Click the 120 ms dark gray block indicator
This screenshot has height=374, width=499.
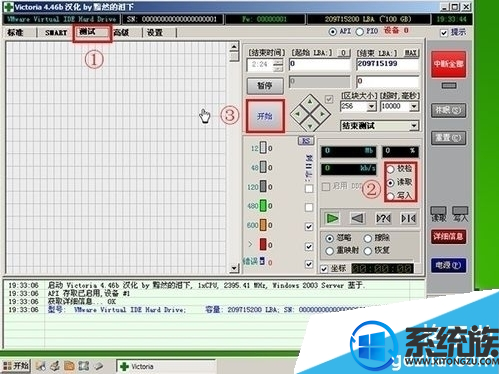point(263,186)
